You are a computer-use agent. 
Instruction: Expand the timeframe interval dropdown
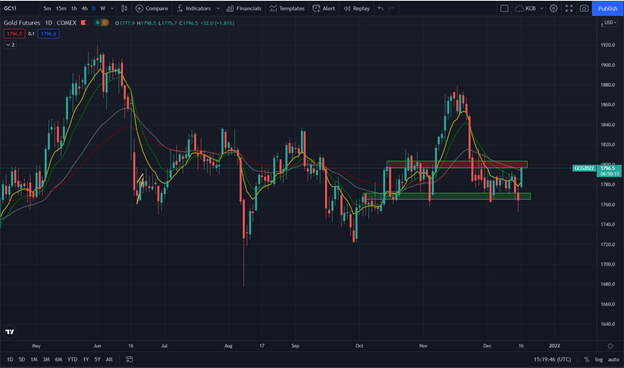click(x=112, y=8)
